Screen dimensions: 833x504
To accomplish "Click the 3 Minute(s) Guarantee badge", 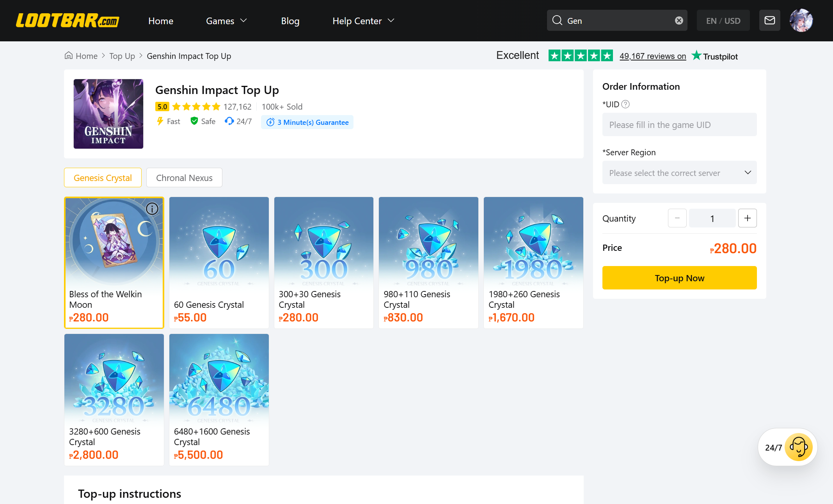I will [x=307, y=122].
